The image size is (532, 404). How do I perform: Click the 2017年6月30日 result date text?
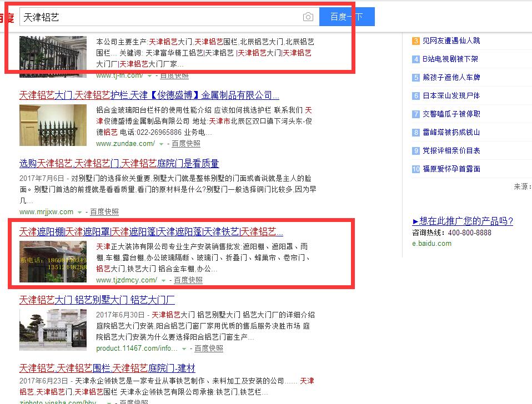point(120,315)
